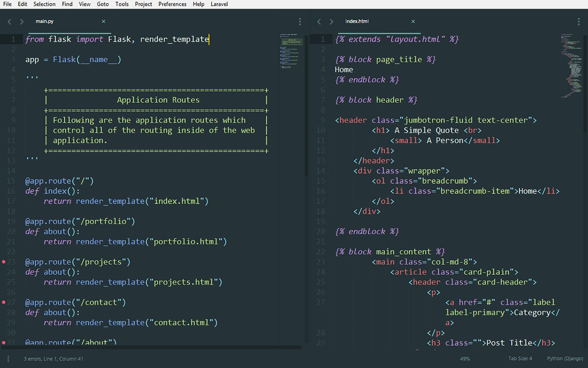
Task: Click the close icon on index.html tab
Action: coord(413,21)
